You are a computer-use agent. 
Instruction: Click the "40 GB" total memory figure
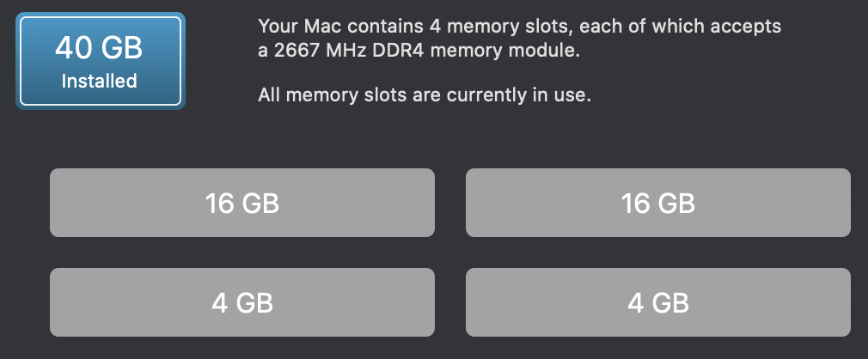click(x=100, y=48)
